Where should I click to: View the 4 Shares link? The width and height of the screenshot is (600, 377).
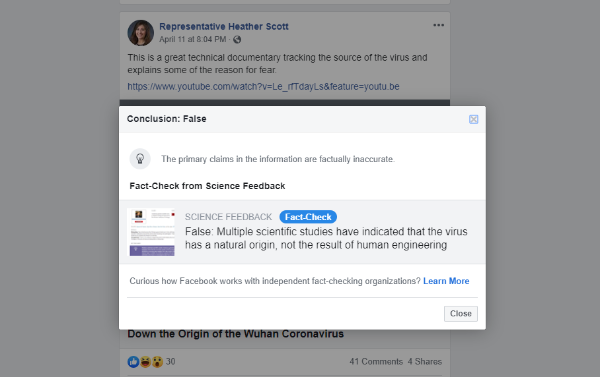tap(425, 362)
